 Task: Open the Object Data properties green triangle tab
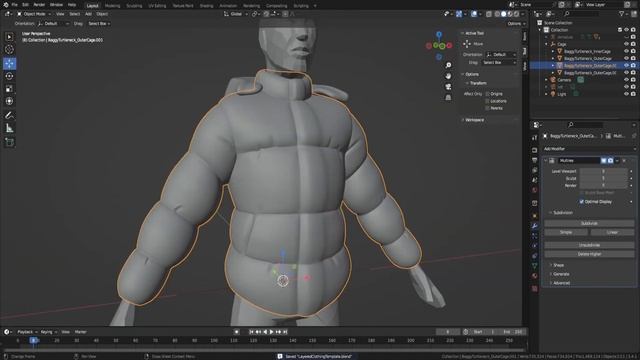click(x=535, y=266)
